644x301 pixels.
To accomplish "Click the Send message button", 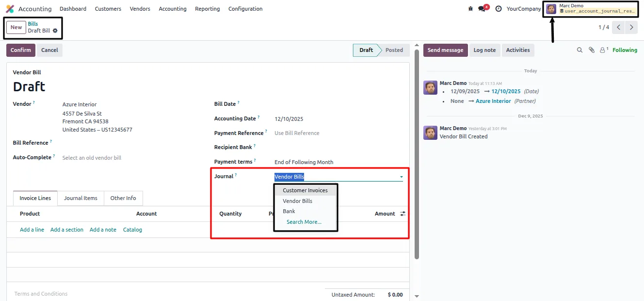I will click(446, 50).
